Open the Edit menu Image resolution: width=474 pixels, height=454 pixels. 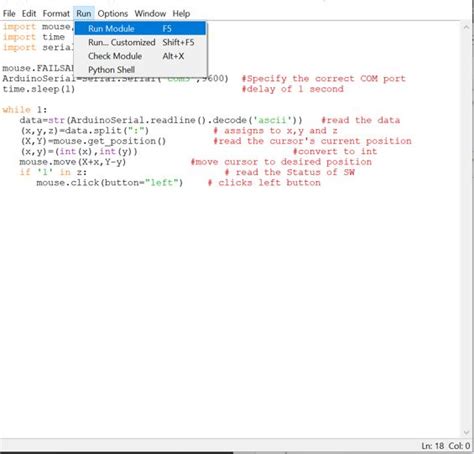point(29,14)
